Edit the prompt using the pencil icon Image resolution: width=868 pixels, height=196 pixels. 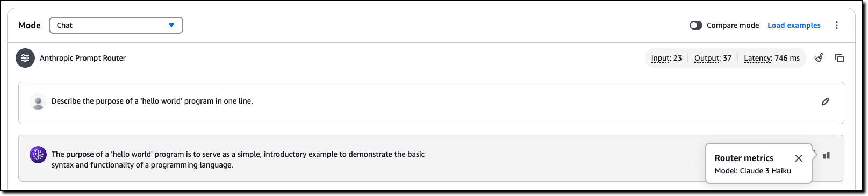[826, 101]
